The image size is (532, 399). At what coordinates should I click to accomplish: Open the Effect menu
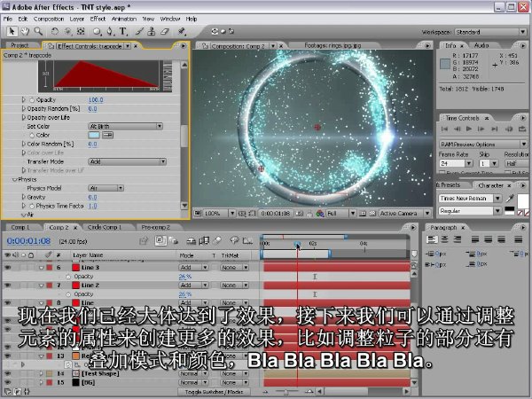tap(98, 19)
